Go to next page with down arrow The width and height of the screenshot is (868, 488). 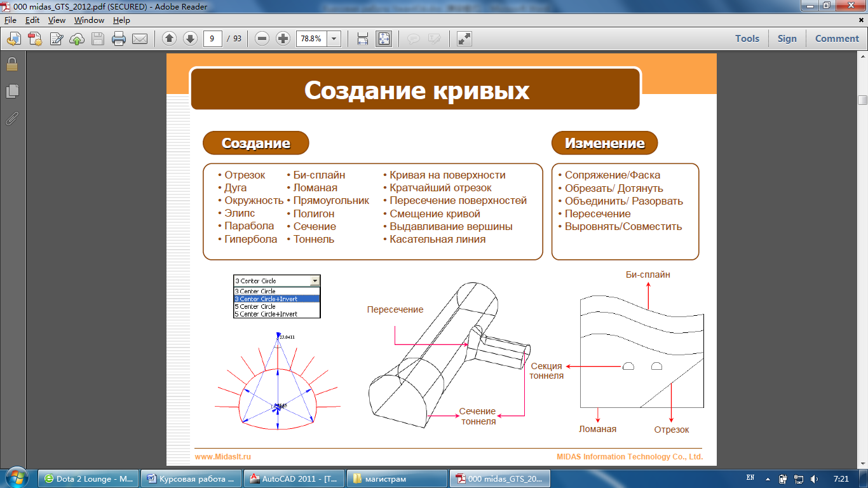point(190,39)
